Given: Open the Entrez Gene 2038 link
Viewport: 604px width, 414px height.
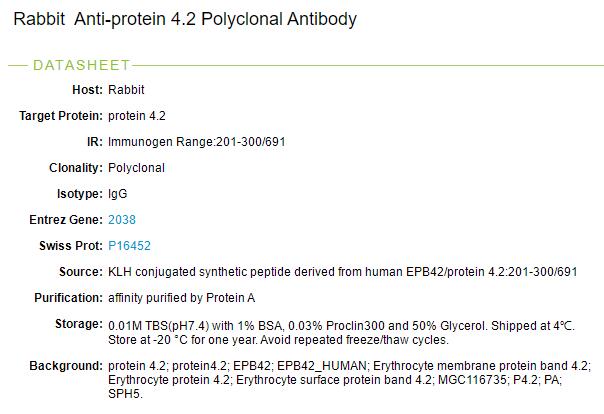Looking at the screenshot, I should click(x=121, y=219).
